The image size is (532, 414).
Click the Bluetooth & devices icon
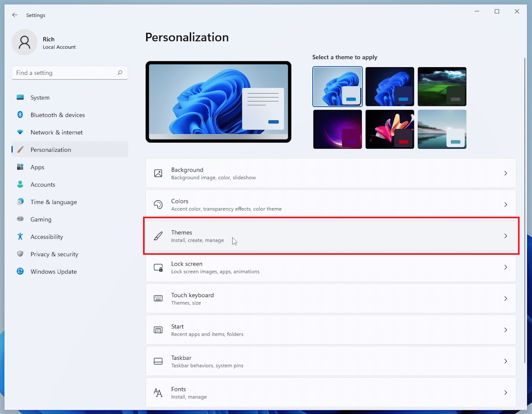pyautogui.click(x=20, y=115)
